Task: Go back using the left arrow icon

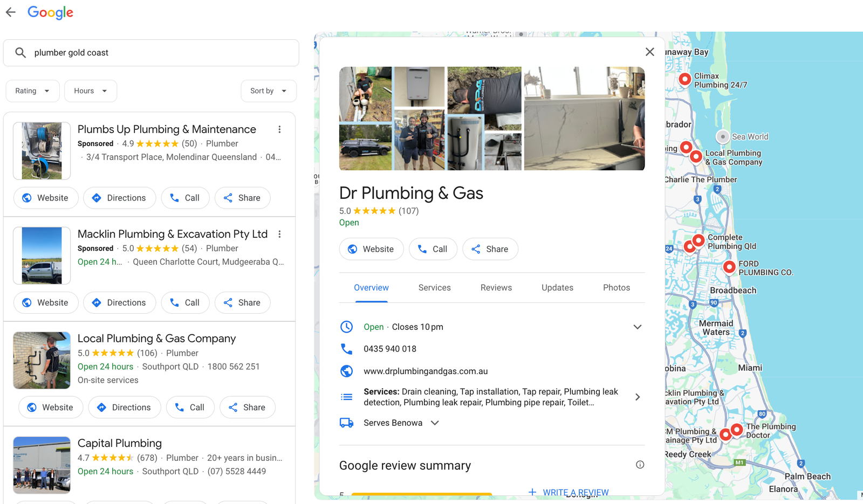Action: [x=11, y=12]
